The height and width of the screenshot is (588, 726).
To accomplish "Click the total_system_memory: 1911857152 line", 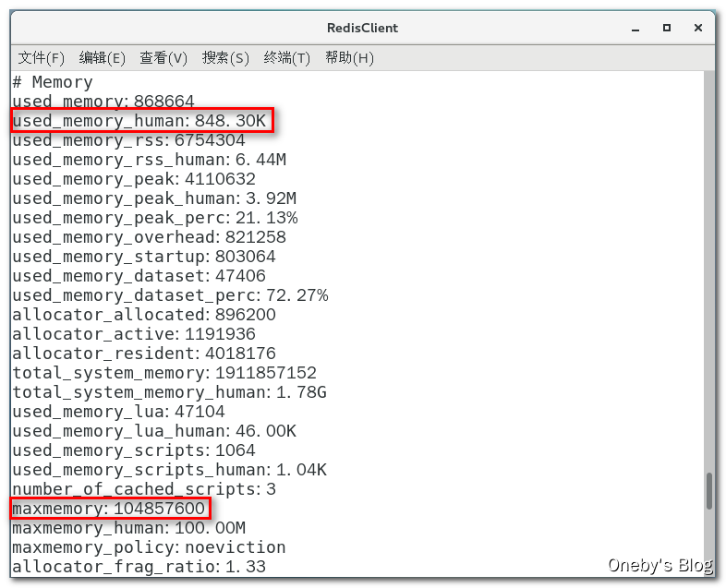I will [x=164, y=373].
